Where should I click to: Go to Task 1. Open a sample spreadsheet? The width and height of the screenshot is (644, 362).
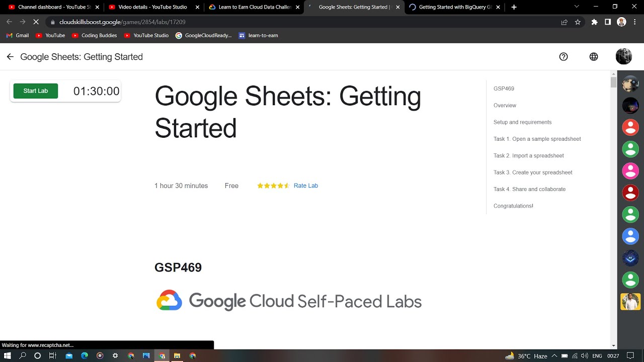click(537, 139)
